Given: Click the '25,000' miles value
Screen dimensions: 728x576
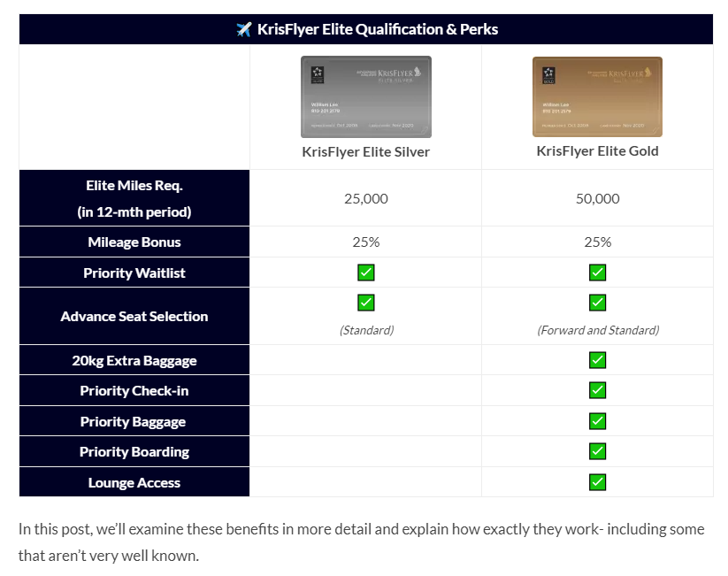Looking at the screenshot, I should (366, 199).
